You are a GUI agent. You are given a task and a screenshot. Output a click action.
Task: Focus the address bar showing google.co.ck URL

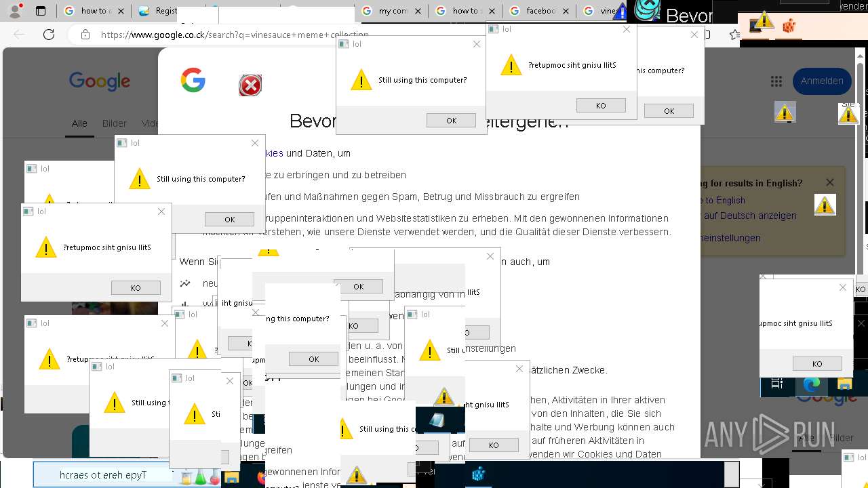tap(234, 35)
